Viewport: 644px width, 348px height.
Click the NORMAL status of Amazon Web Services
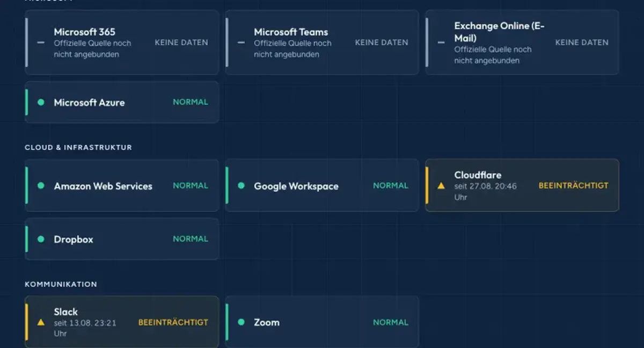coord(191,186)
